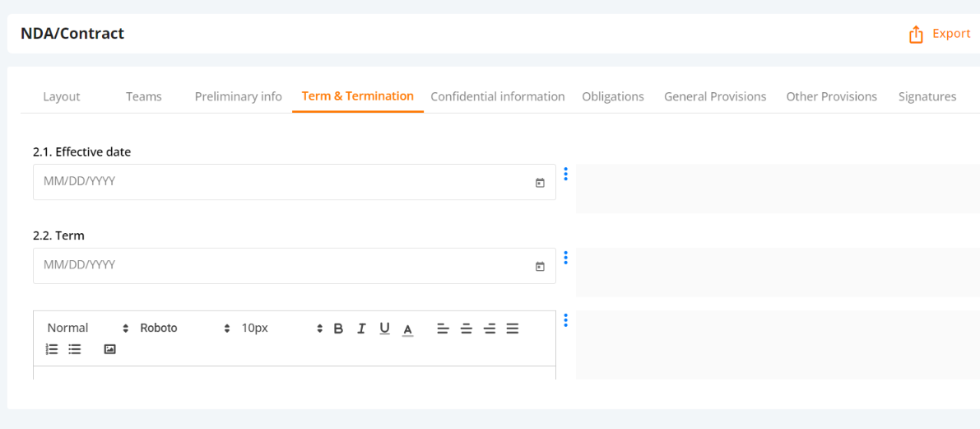
Task: Justify the editor text
Action: [x=513, y=329]
